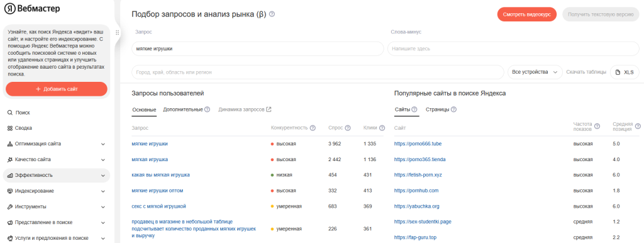Click the help icon next to Клики
The width and height of the screenshot is (644, 243).
(x=382, y=128)
